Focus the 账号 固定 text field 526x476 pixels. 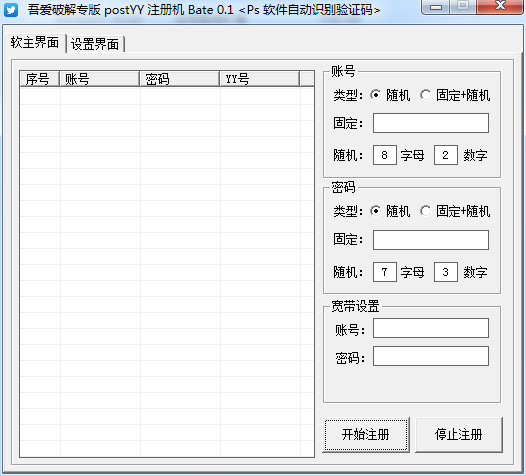[x=431, y=123]
